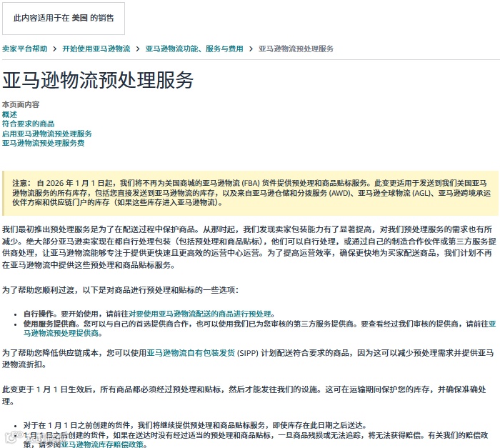This screenshot has width=500, height=448.
Task: Open 对要使用亚马逊物流配送的商品进行预处理 link
Action: 199,314
